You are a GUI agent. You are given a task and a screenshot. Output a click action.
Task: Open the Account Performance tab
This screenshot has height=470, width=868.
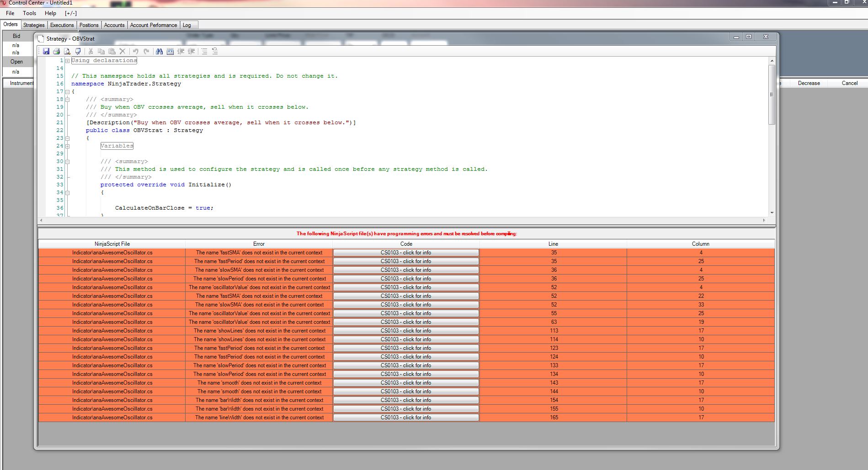coord(154,25)
